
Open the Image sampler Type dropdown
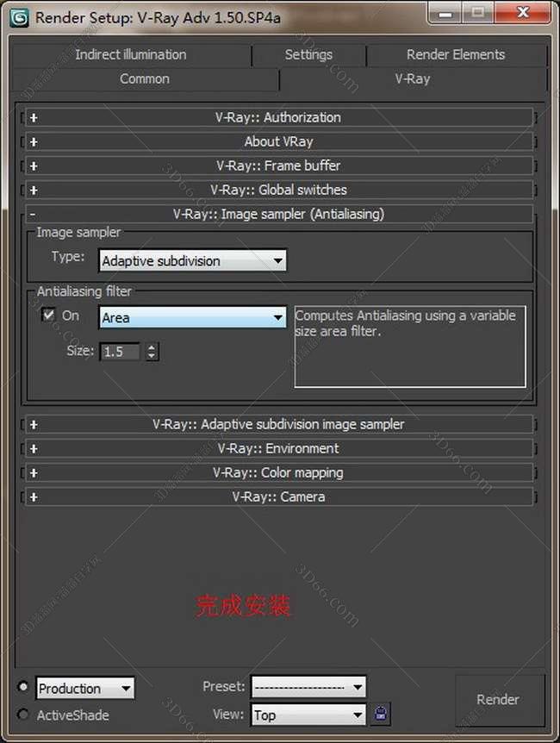pyautogui.click(x=192, y=260)
